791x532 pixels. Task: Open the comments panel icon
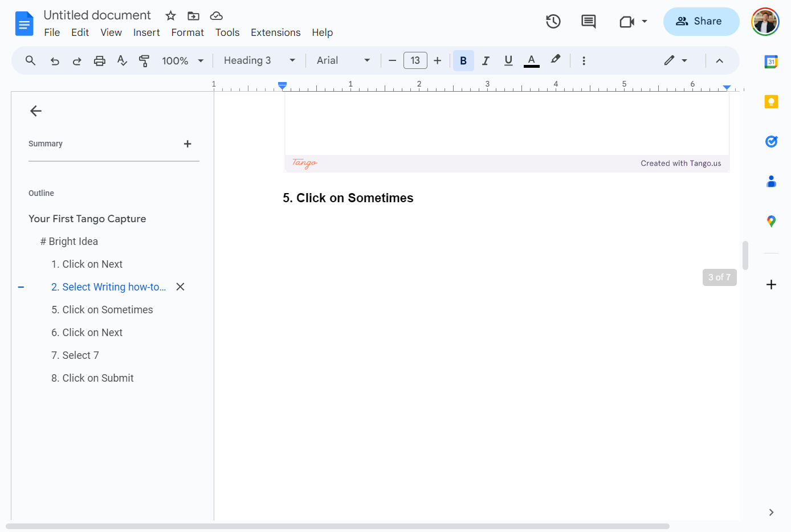pos(588,22)
